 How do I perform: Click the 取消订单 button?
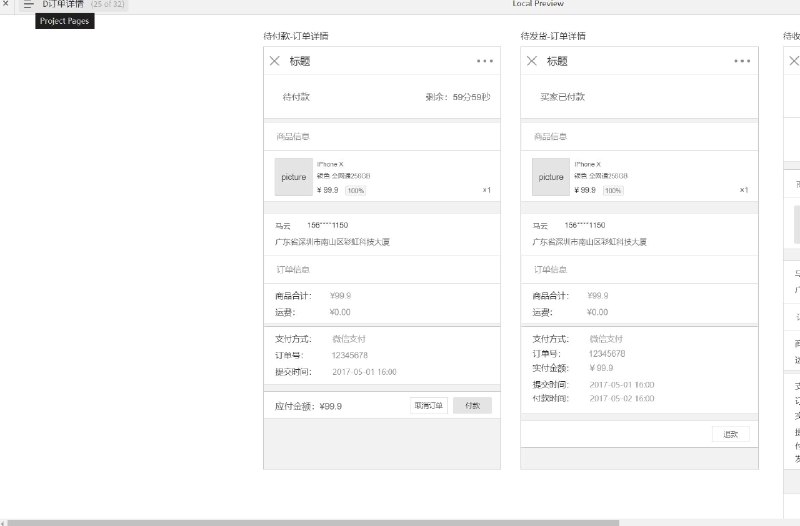[x=429, y=406]
